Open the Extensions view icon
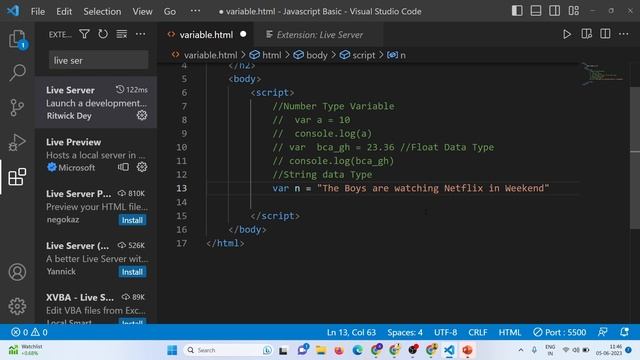 click(17, 177)
